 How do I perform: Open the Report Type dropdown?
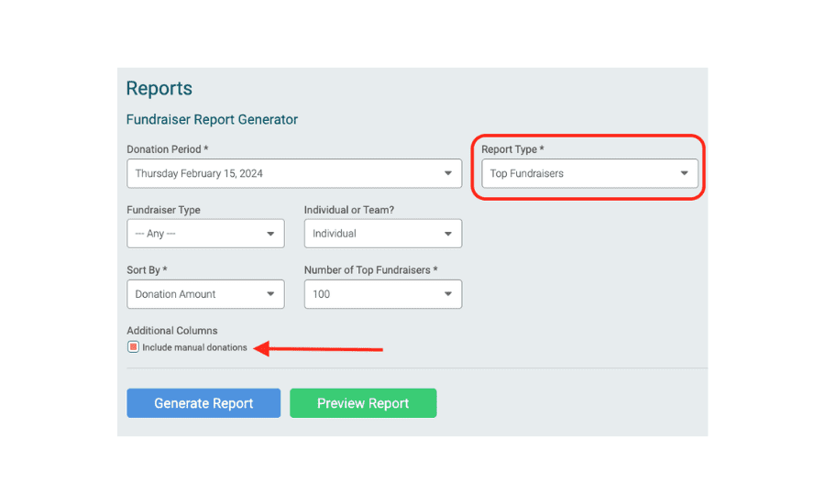point(589,173)
